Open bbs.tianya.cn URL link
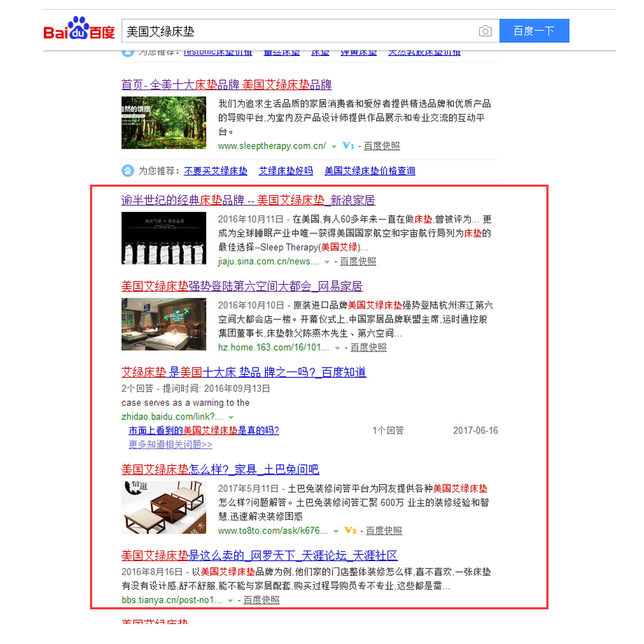Viewport: 644px width, 644px height. point(172,600)
